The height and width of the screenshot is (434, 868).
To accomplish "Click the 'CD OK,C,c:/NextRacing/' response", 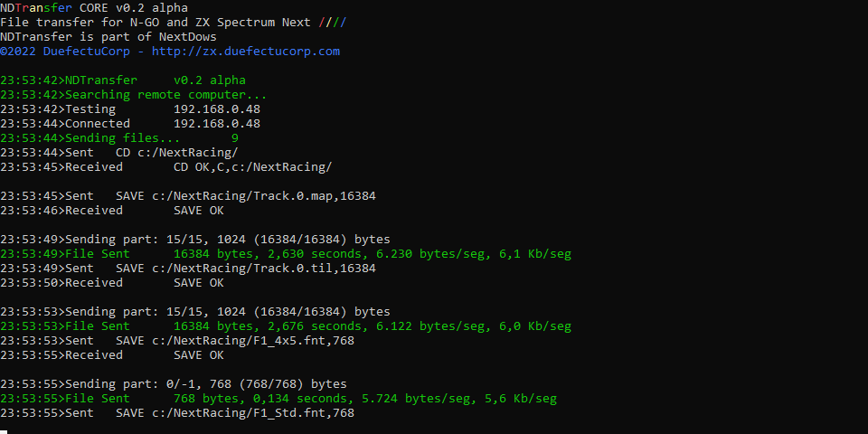I will click(x=252, y=167).
